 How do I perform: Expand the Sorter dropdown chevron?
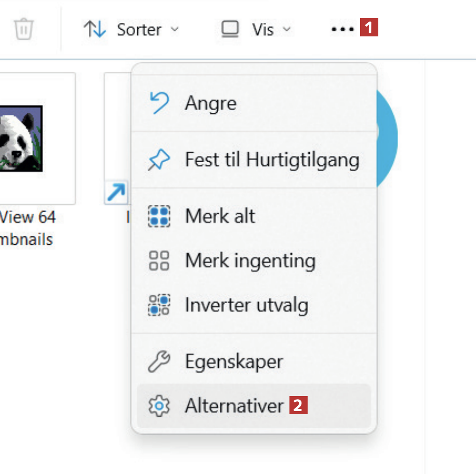point(175,29)
